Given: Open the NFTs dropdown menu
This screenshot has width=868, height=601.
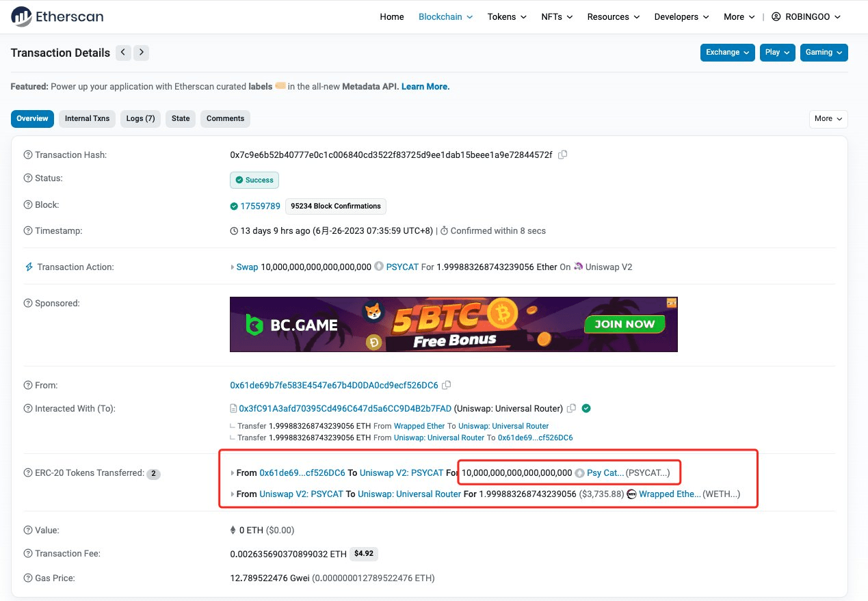Looking at the screenshot, I should tap(557, 17).
